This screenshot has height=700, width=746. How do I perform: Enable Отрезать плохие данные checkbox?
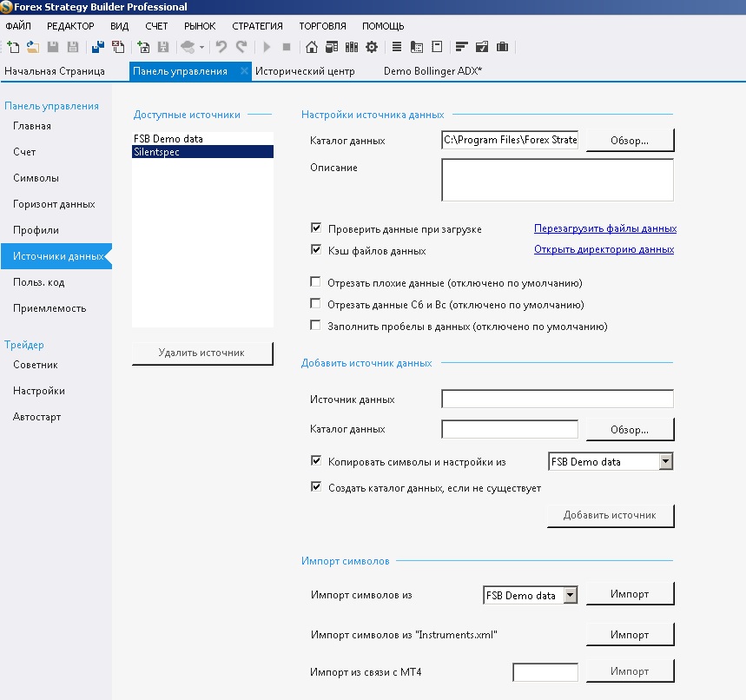click(x=315, y=281)
